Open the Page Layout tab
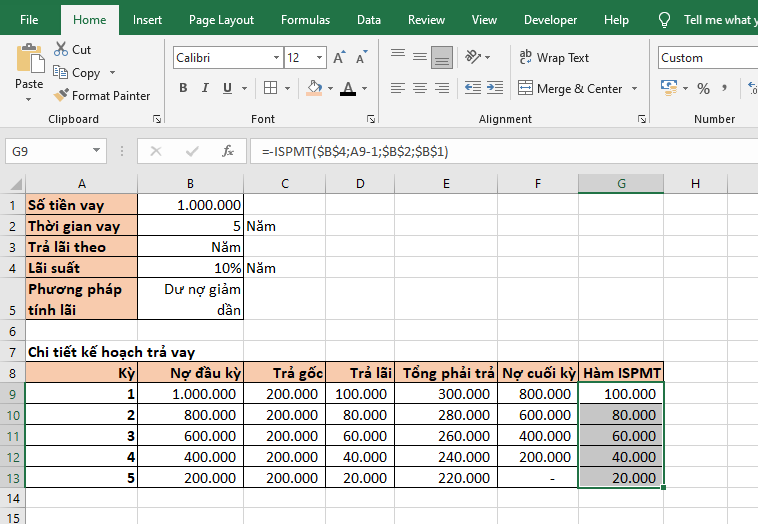Screen dimensions: 758x524 point(221,19)
